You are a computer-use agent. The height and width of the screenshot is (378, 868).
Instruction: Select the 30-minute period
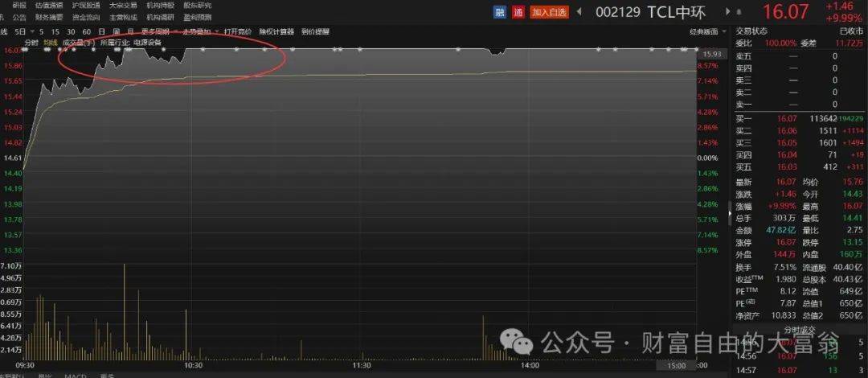(71, 31)
